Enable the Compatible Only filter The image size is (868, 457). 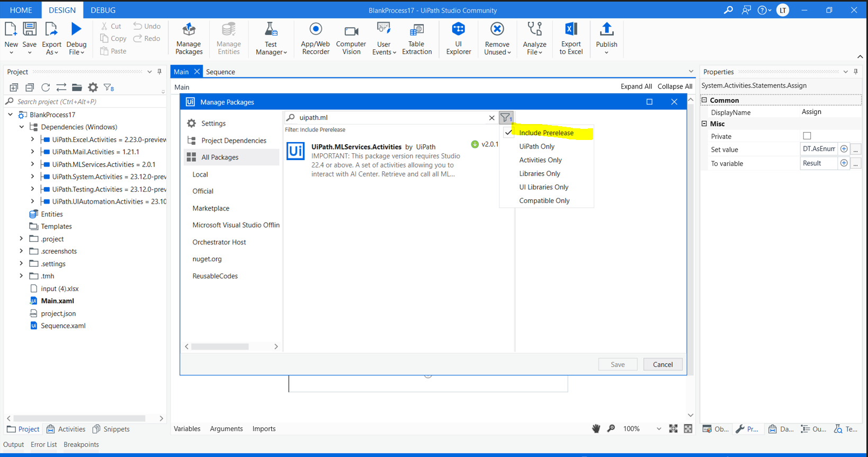[544, 201]
